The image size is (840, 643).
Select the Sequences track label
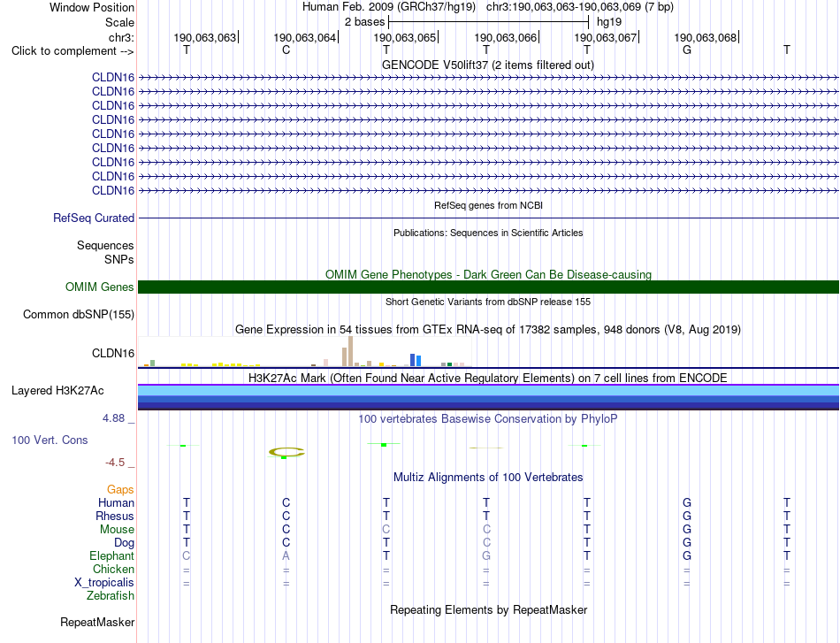pos(105,245)
